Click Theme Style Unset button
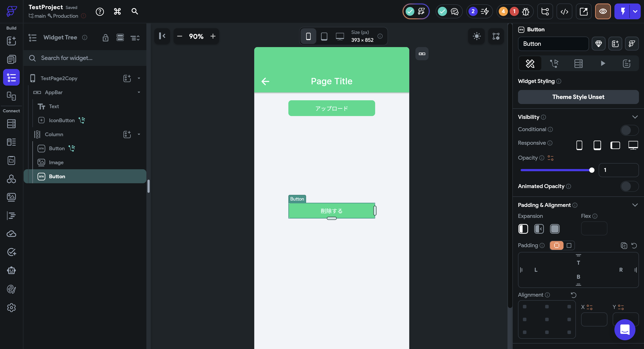644x349 pixels. (578, 97)
